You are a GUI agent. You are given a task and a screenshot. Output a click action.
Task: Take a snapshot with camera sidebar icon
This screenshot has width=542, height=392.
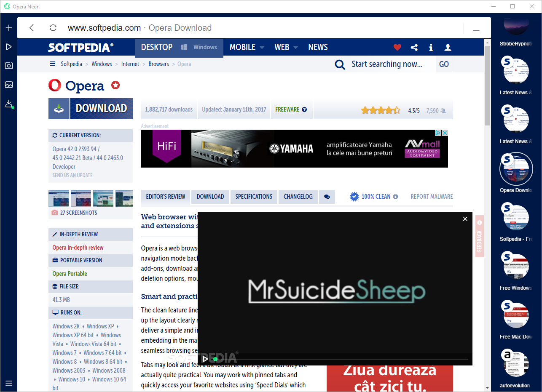click(x=9, y=66)
